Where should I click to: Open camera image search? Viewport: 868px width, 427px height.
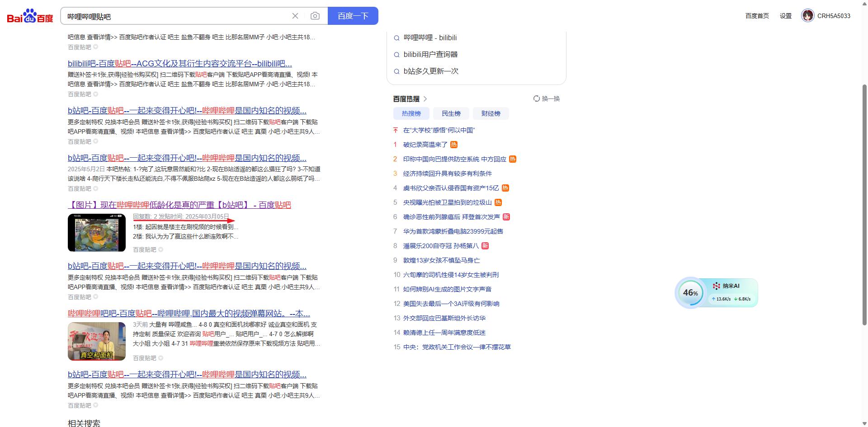pos(315,16)
